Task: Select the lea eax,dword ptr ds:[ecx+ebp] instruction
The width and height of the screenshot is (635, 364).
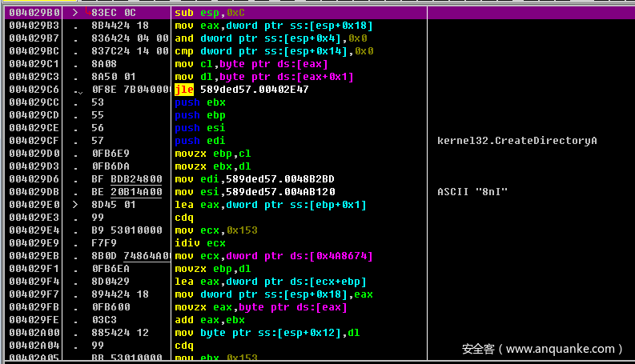Action: coord(268,282)
